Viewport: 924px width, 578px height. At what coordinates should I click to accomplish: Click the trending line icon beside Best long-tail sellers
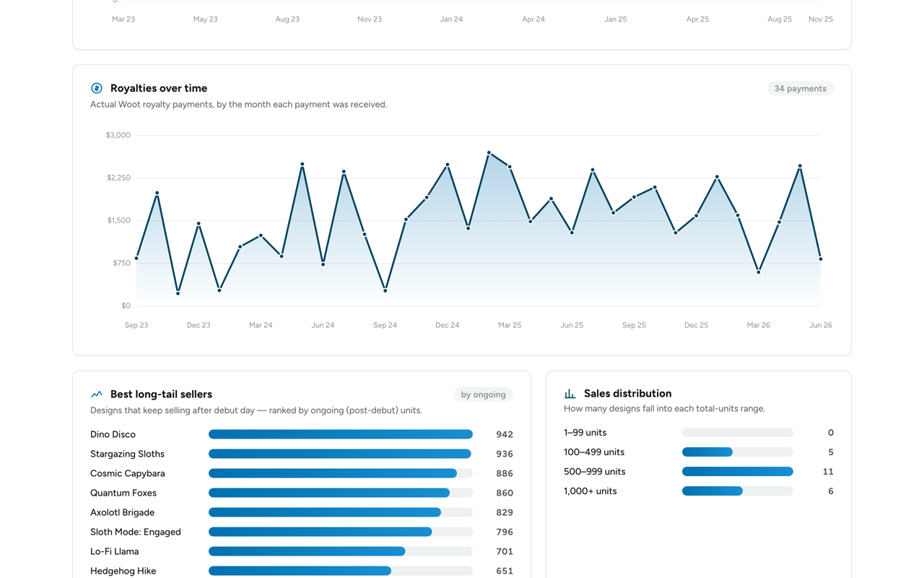97,394
